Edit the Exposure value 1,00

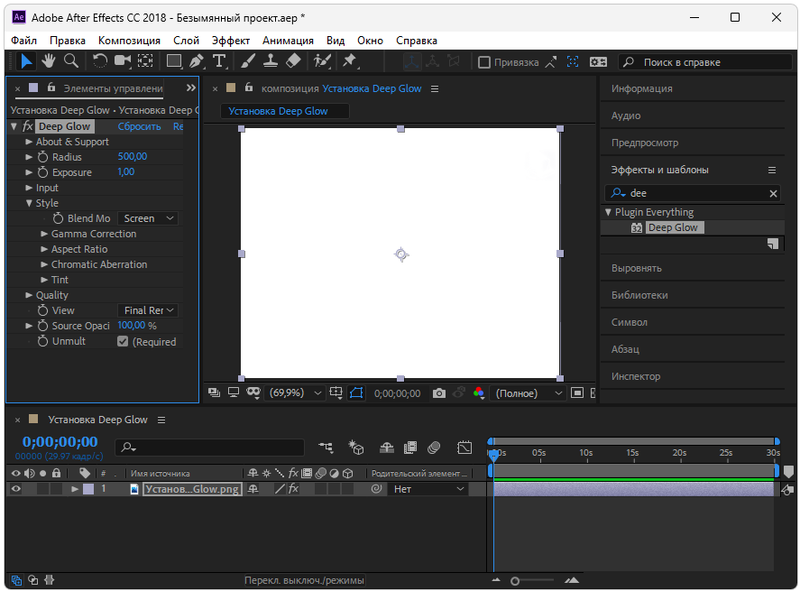click(126, 172)
